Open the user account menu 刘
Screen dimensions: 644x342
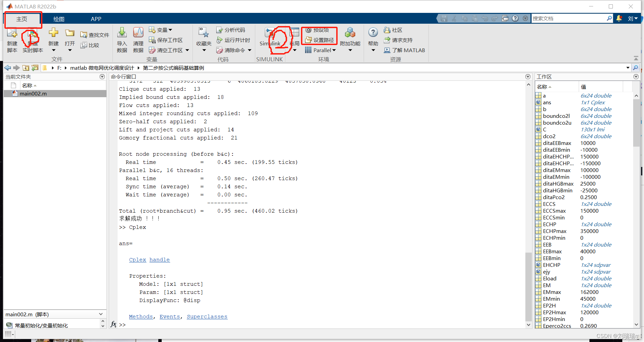[x=632, y=18]
